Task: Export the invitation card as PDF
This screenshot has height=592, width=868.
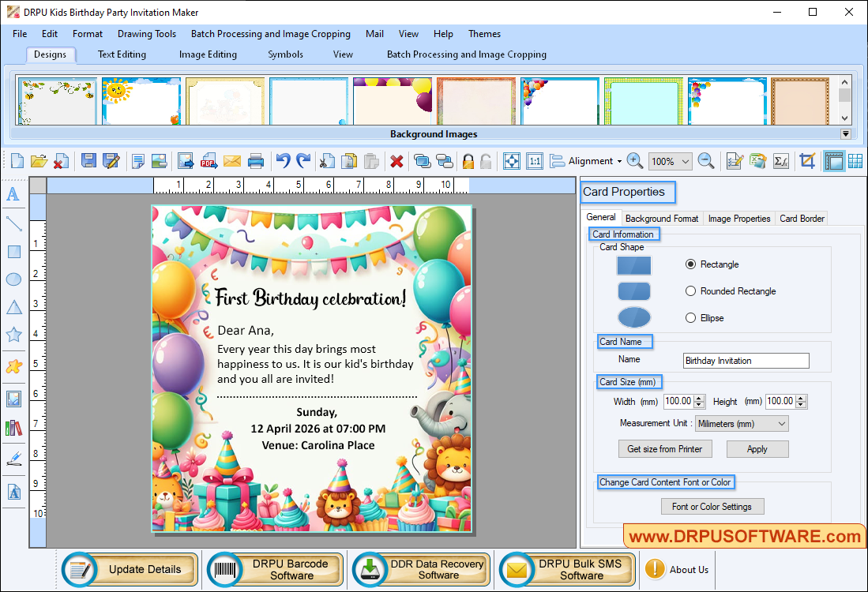Action: click(209, 160)
